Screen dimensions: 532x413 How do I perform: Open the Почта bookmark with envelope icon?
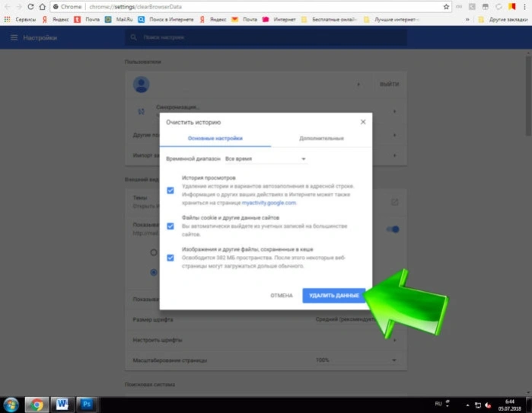click(x=244, y=20)
